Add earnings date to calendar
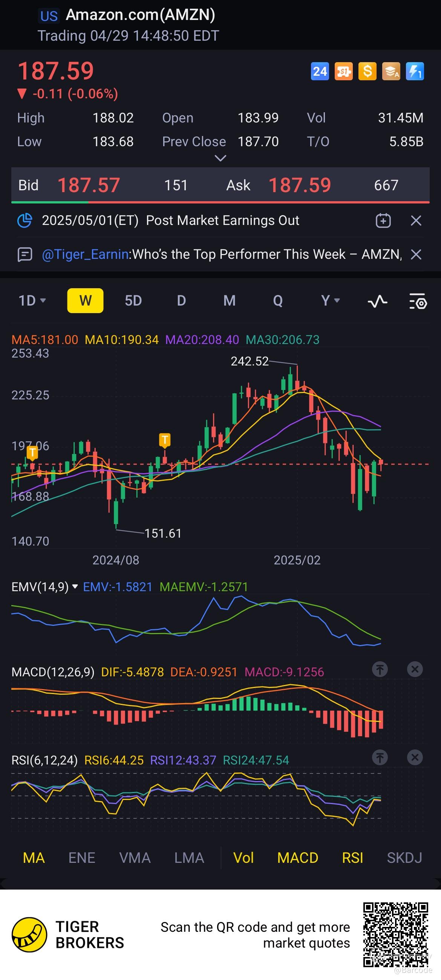 coord(383,221)
